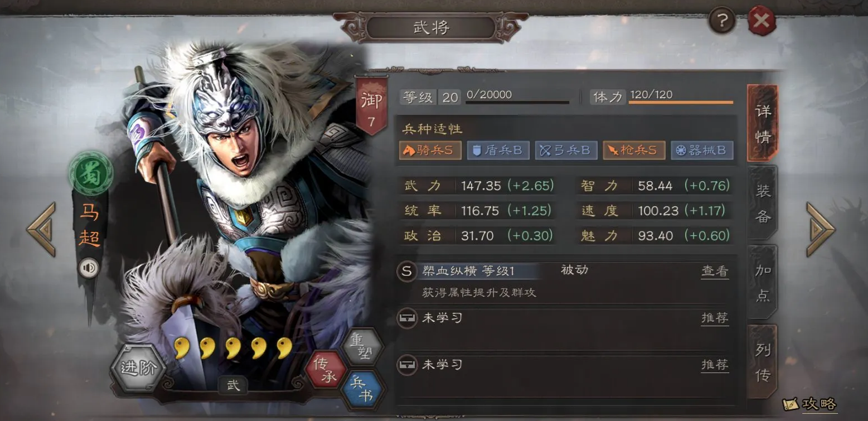Click 查看 link for 浴血纵横 skill
This screenshot has height=421, width=868.
(x=715, y=272)
